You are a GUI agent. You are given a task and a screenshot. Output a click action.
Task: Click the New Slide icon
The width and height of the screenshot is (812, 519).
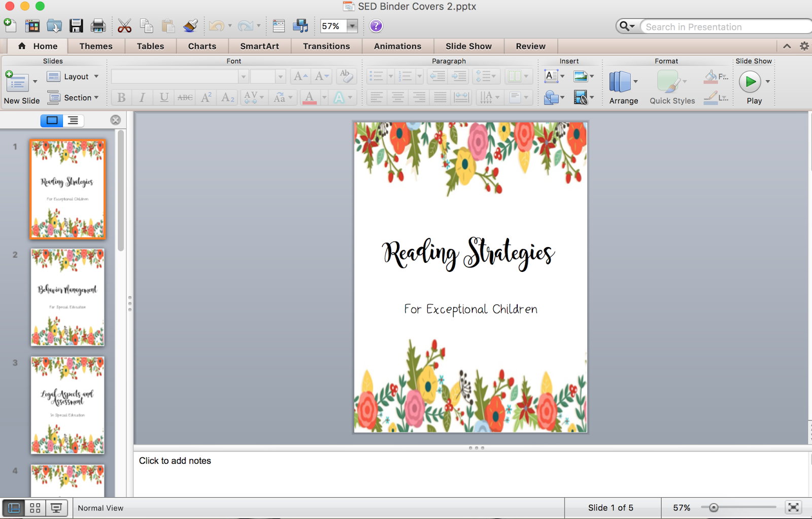(17, 82)
